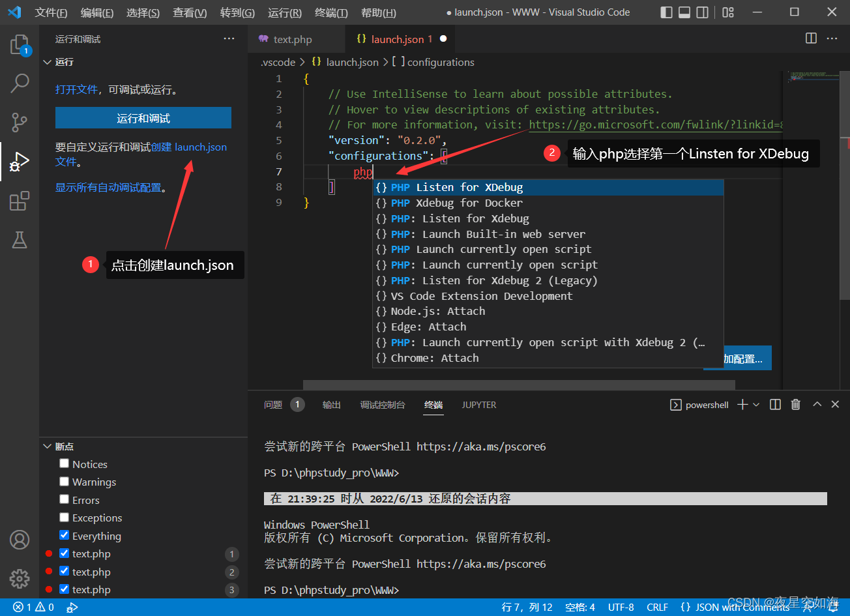
Task: Click the Accounts icon in activity bar
Action: [x=20, y=540]
